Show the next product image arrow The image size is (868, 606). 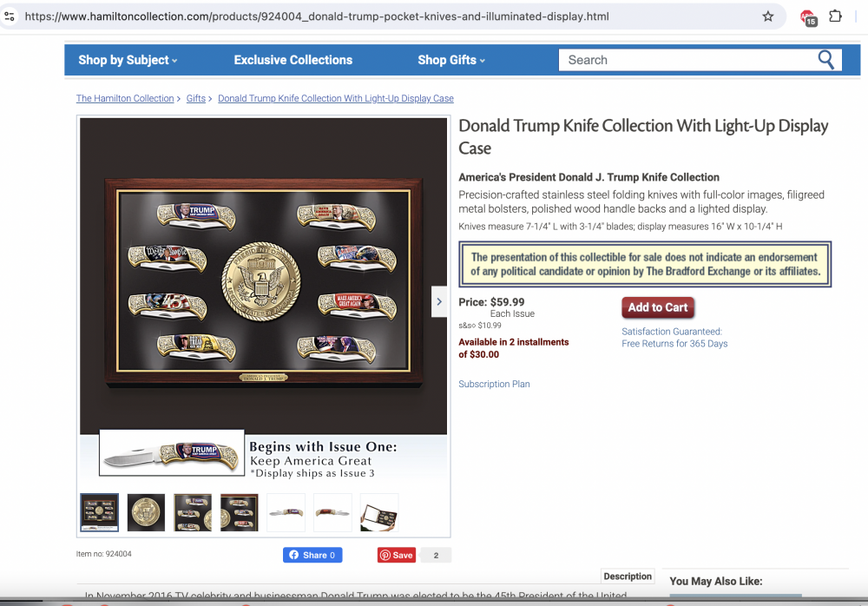coord(439,302)
